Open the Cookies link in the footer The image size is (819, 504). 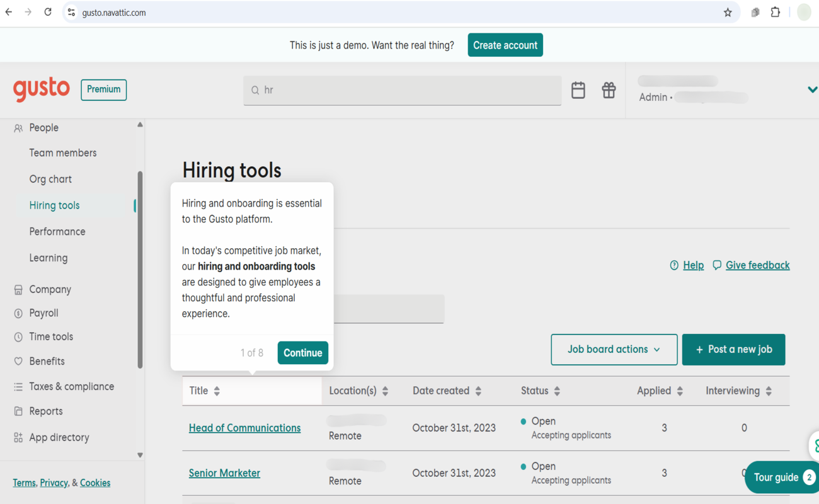95,483
